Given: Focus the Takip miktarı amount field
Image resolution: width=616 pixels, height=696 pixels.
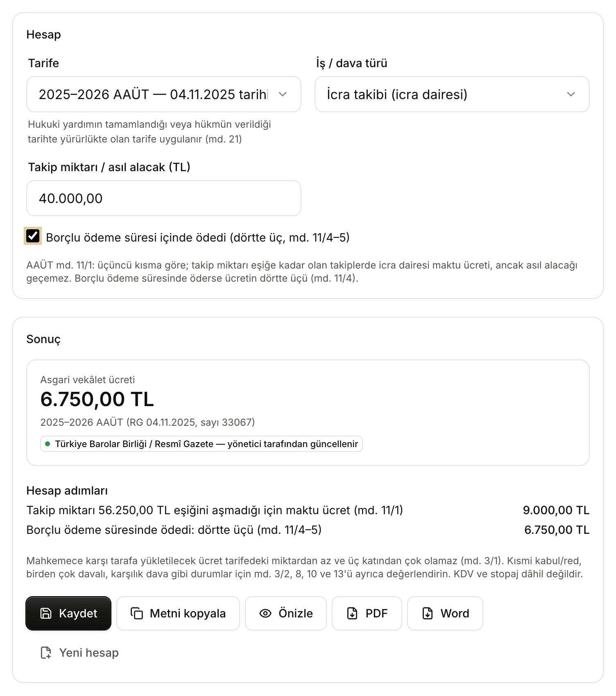Looking at the screenshot, I should click(164, 198).
